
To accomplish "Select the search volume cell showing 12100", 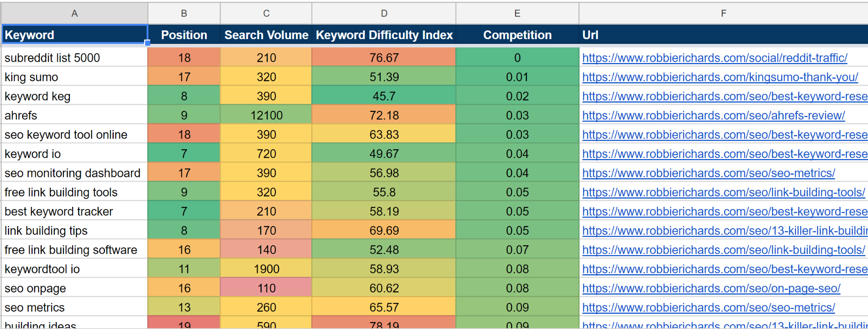I will click(266, 115).
